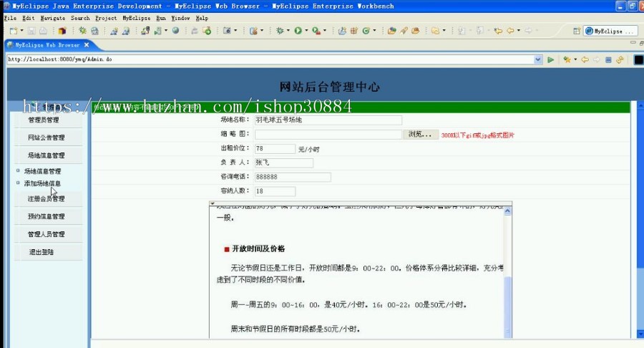Open 注册会员管理 in the sidebar
This screenshot has width=644, height=348.
[46, 199]
